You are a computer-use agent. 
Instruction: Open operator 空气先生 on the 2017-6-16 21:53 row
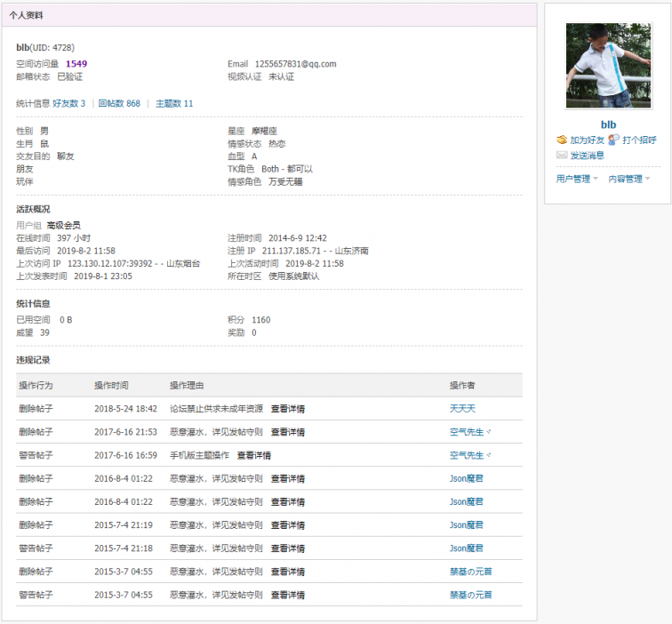coord(467,432)
